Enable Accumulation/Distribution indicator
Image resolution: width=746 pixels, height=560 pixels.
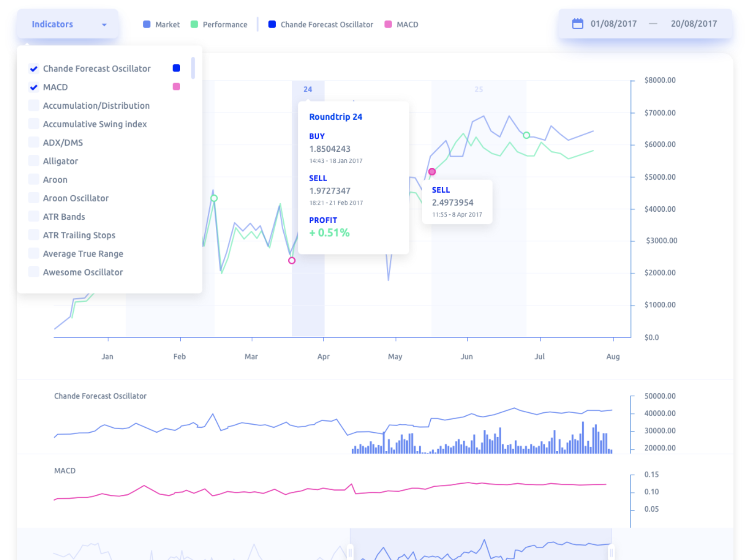(33, 106)
